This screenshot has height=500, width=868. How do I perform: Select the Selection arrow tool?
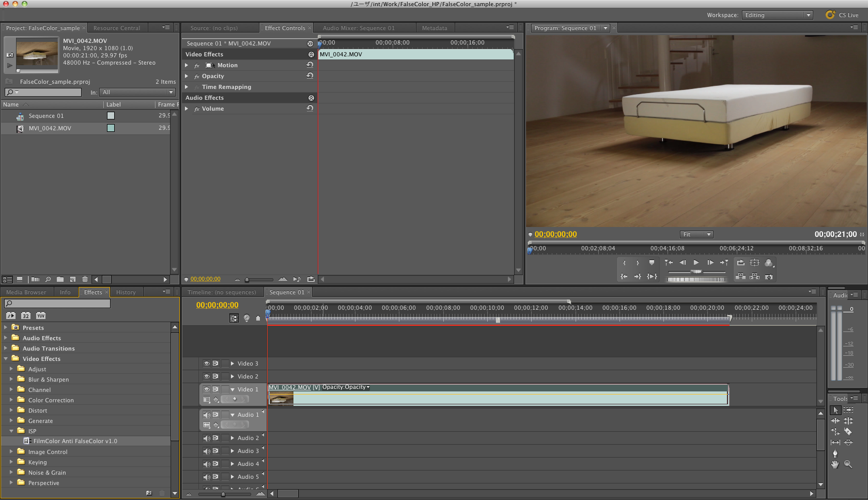point(835,410)
